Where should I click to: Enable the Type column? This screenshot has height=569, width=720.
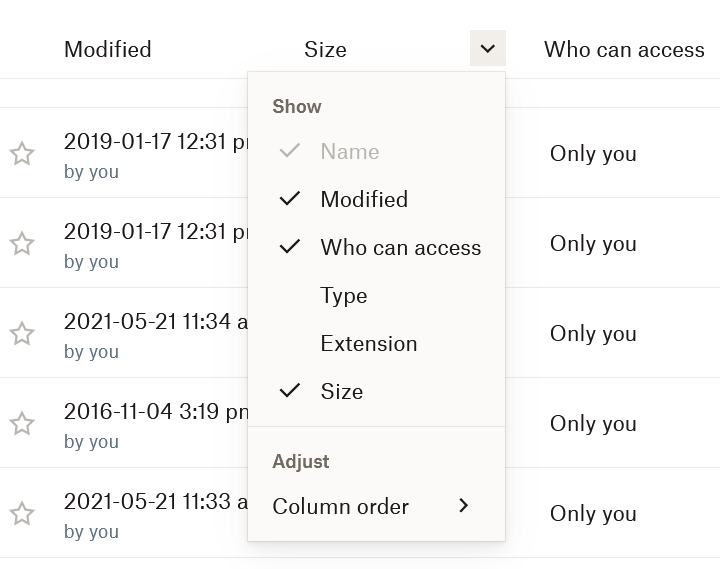tap(344, 296)
